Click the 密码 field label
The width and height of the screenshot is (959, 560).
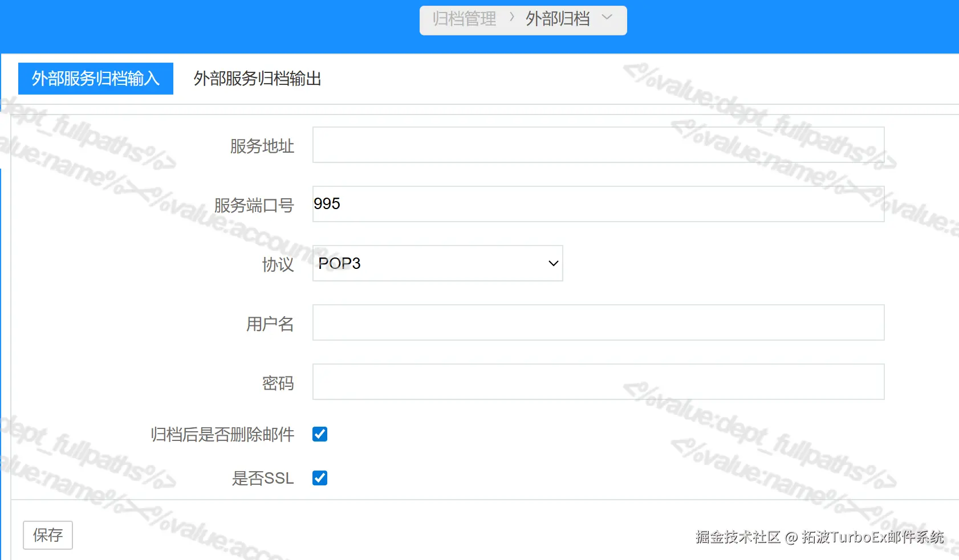tap(278, 383)
